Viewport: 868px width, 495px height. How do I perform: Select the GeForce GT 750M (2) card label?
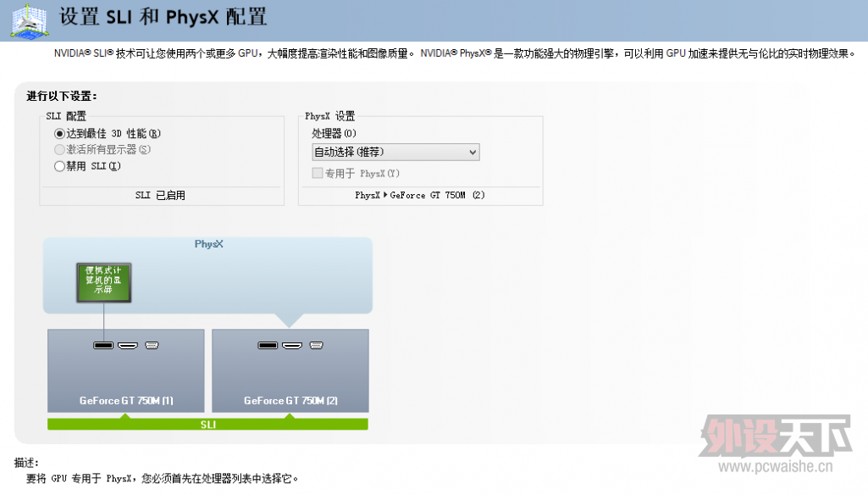click(x=290, y=400)
